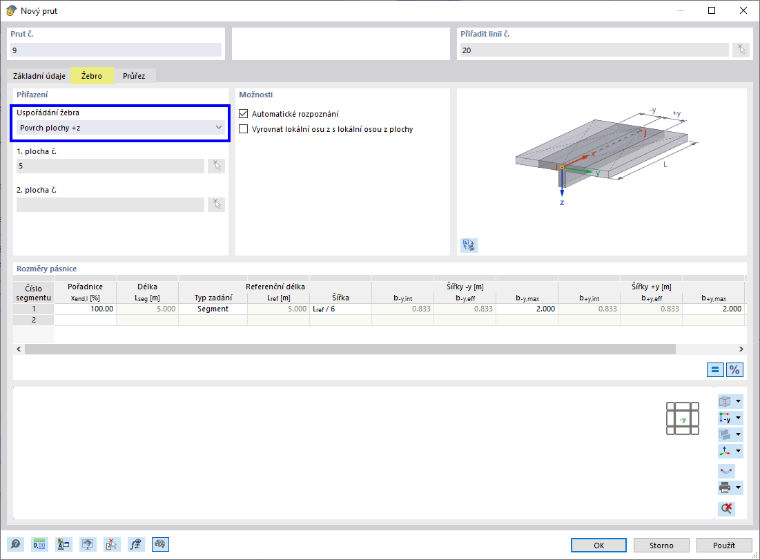Screen dimensions: 760x560
Task: Click the copy with red-cross cursor icon
Action: 112,544
